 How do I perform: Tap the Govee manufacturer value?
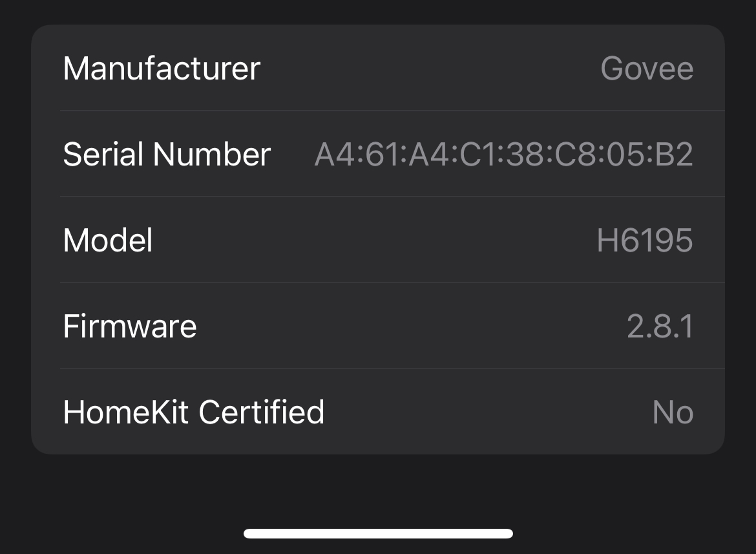647,68
